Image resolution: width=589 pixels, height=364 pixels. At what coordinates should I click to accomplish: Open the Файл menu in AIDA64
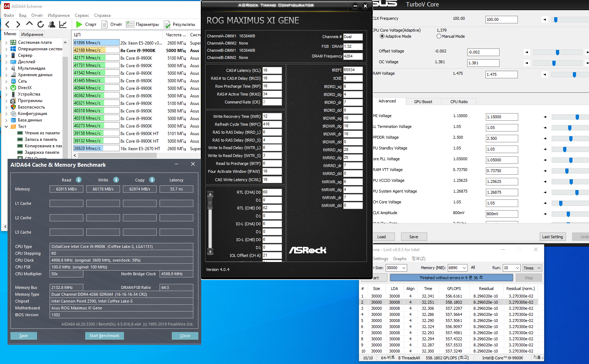point(9,15)
